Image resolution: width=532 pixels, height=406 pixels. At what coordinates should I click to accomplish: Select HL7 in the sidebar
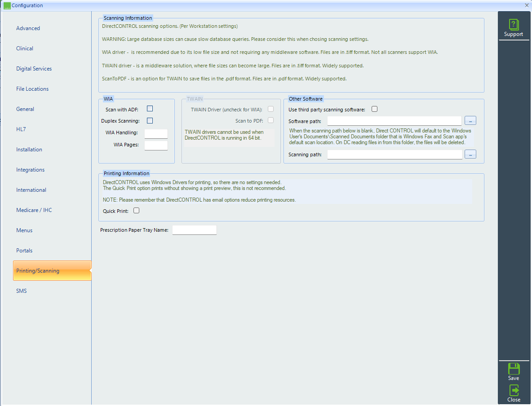point(21,129)
